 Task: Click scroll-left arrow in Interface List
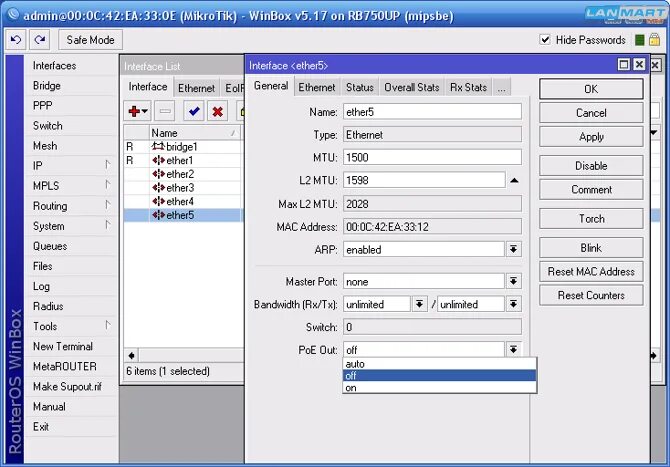pos(132,355)
